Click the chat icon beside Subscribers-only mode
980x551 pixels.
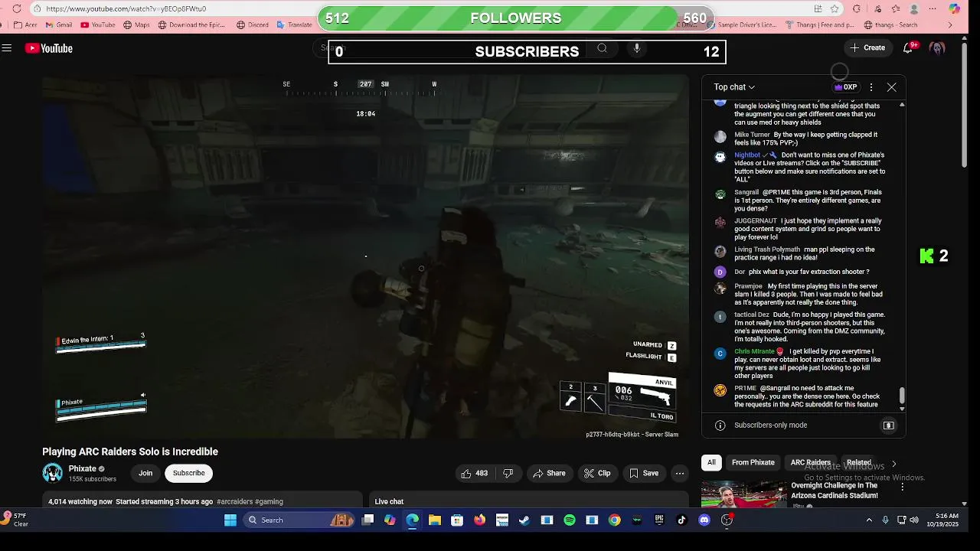pyautogui.click(x=888, y=425)
